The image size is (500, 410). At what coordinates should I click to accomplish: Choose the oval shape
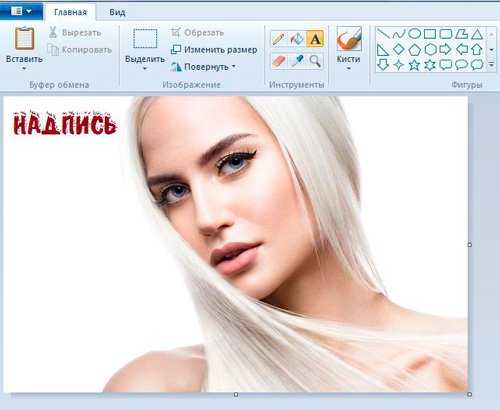[x=414, y=33]
